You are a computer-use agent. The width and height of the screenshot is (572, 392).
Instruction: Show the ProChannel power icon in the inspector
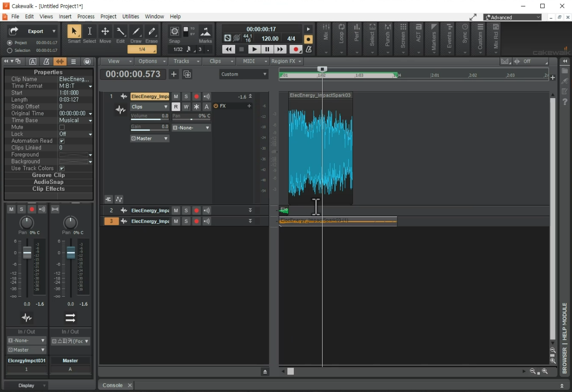[87, 61]
